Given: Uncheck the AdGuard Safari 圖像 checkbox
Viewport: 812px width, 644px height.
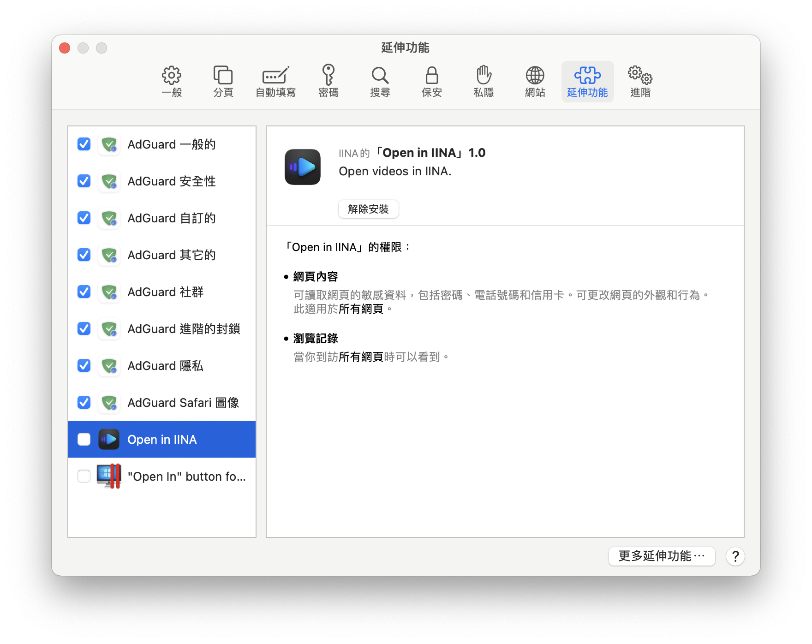Looking at the screenshot, I should (84, 403).
